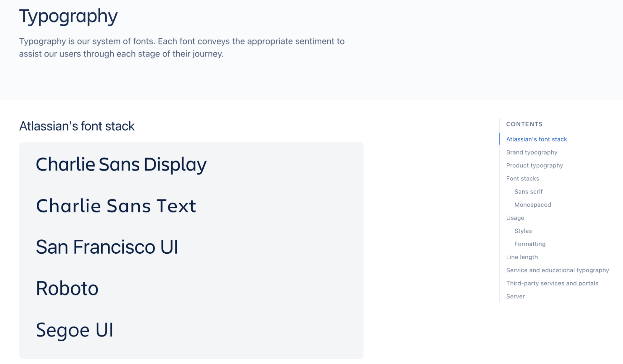Go to Product typography section
623x364 pixels.
(534, 165)
